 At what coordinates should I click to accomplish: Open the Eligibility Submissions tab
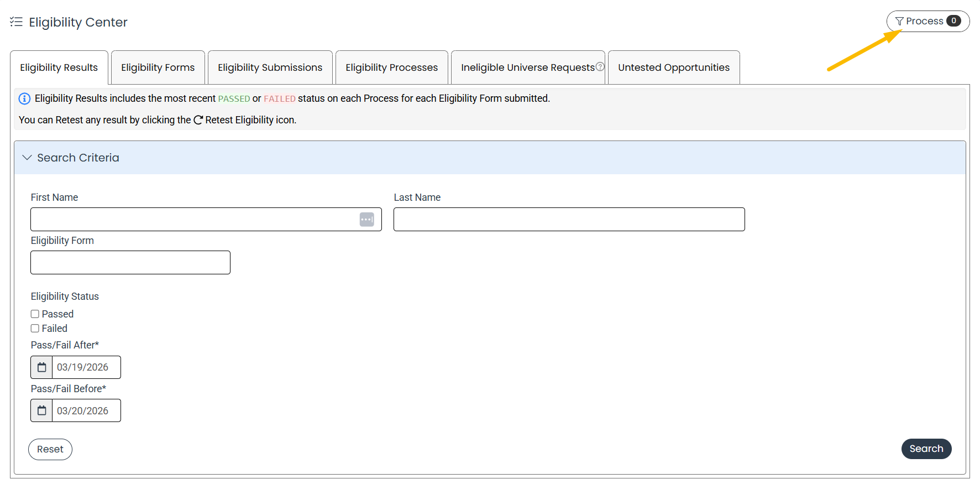point(270,67)
